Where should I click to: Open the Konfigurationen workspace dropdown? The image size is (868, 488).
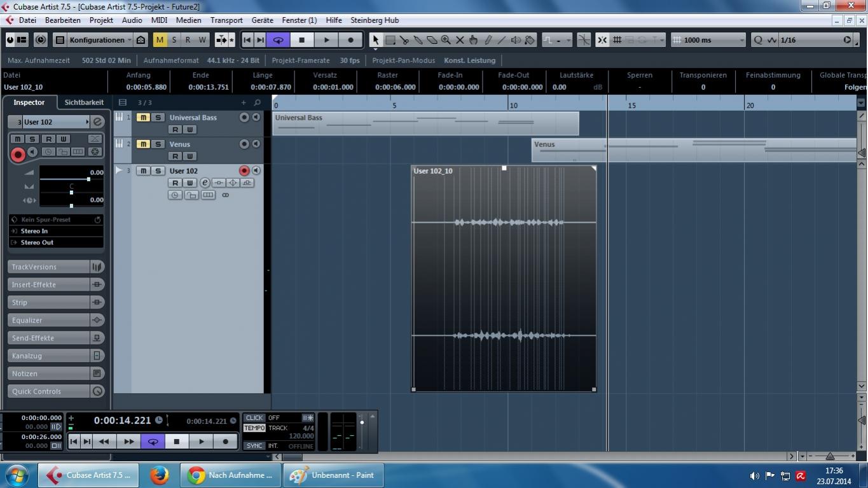tap(99, 40)
